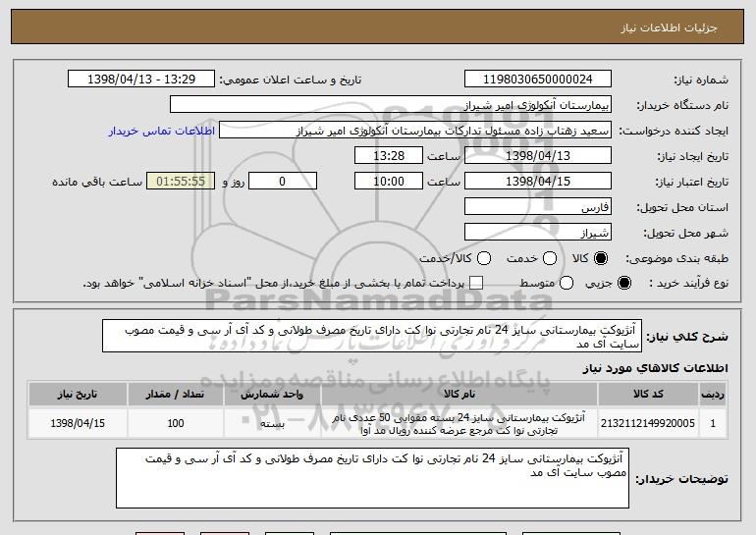
Task: Click product code 2132112149920005 cell
Action: click(x=648, y=423)
